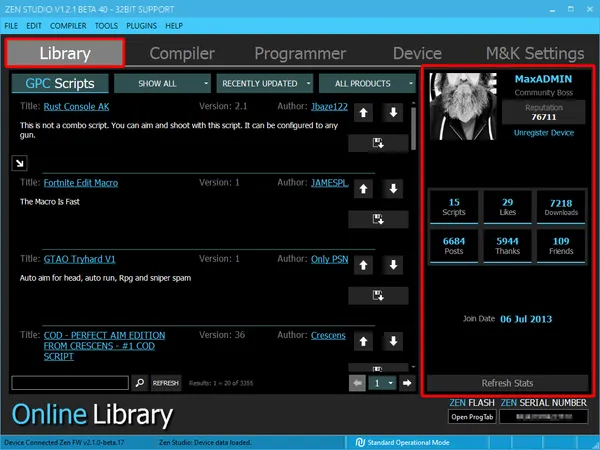Click the thumbs-up arrow for Rust Console AK
600x450 pixels.
(365, 113)
